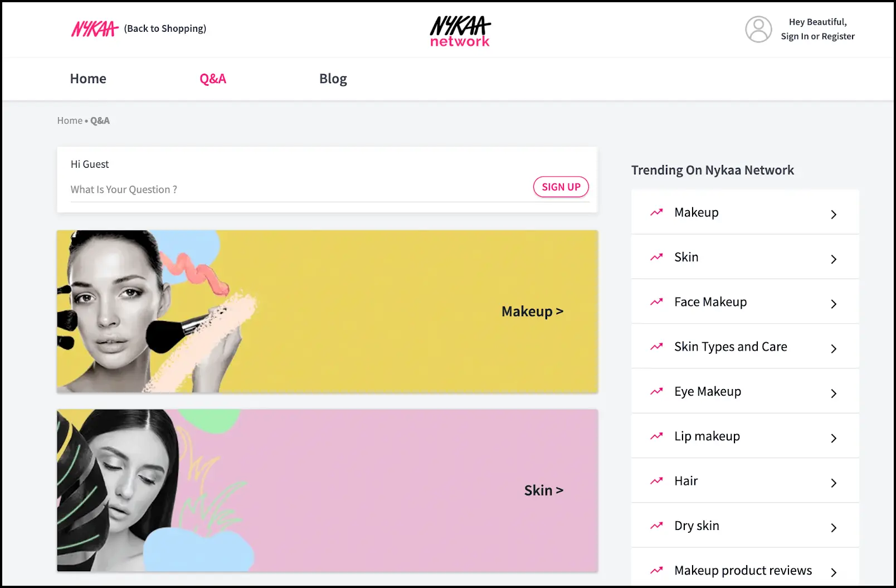The width and height of the screenshot is (896, 588).
Task: Open the Makeup > banner label
Action: pos(532,312)
